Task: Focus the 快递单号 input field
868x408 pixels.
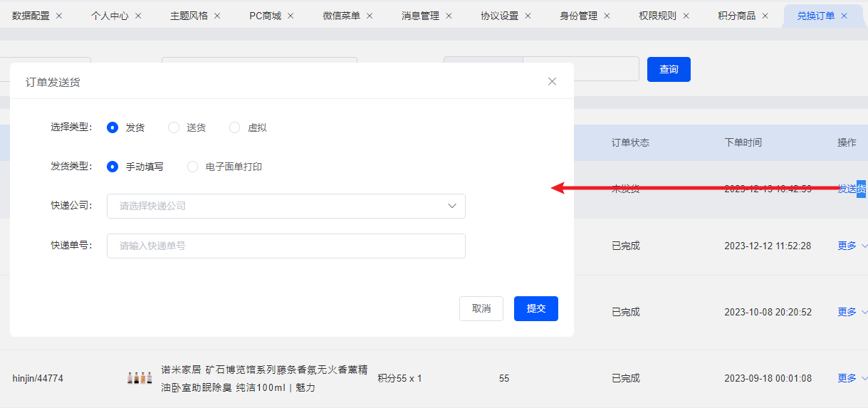Action: point(286,246)
